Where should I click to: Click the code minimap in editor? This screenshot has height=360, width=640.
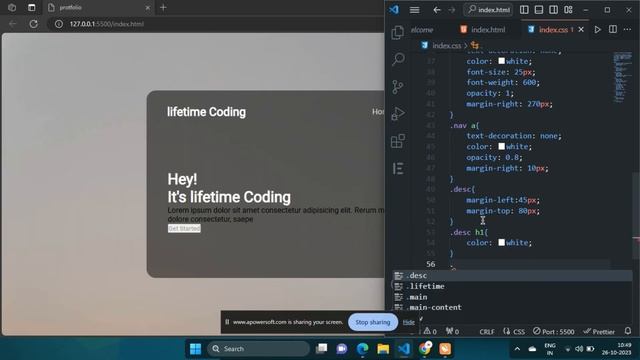(622, 77)
